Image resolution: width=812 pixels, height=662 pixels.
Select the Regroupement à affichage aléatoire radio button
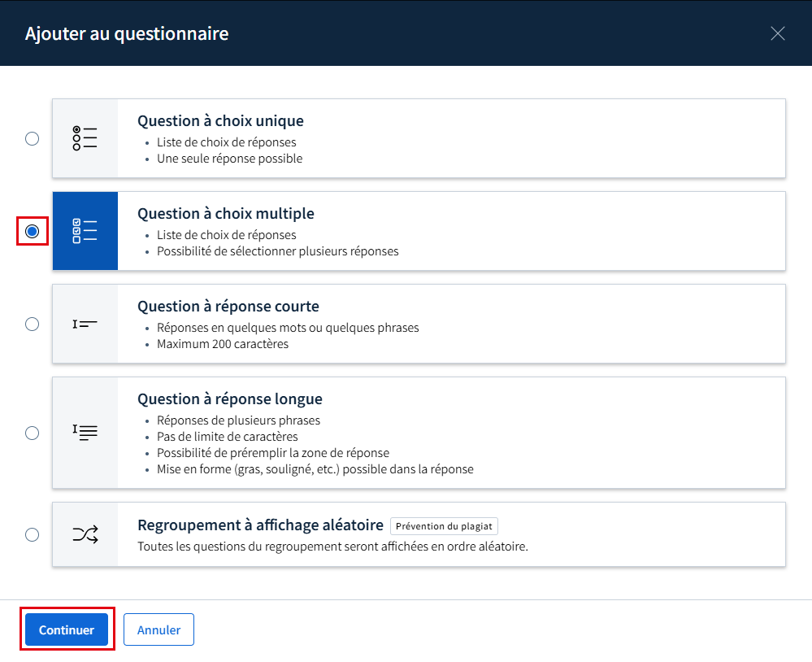(33, 534)
